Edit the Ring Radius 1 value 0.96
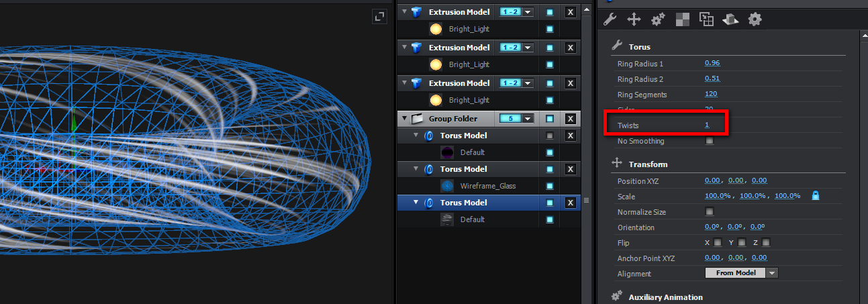 click(x=712, y=63)
